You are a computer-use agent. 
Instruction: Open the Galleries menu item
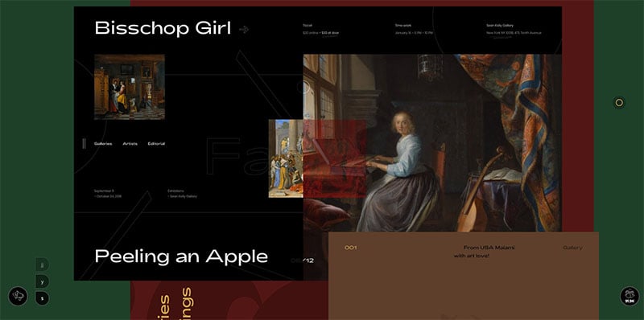tap(103, 144)
